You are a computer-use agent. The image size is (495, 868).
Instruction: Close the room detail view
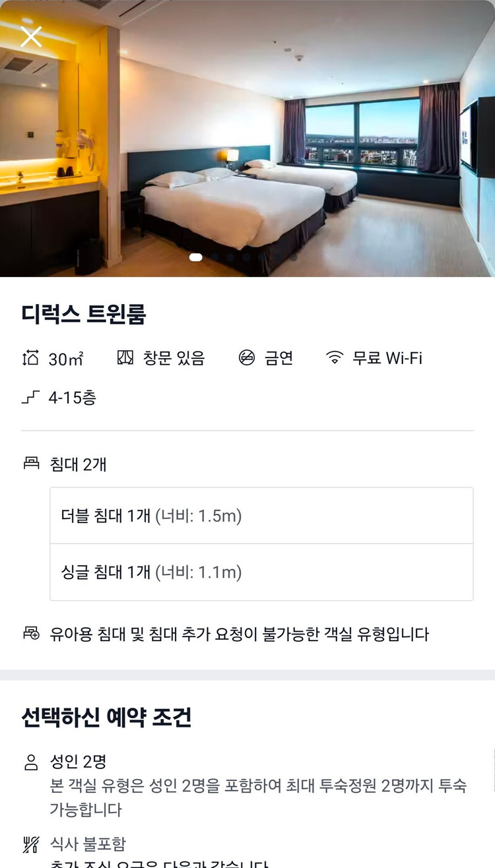point(31,37)
